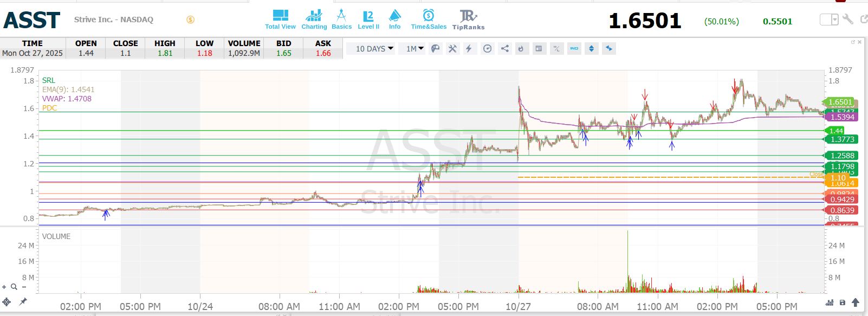Click the Strive Inc. - NASDAQ name
Viewport: 868px width, 316px height.
pos(114,20)
